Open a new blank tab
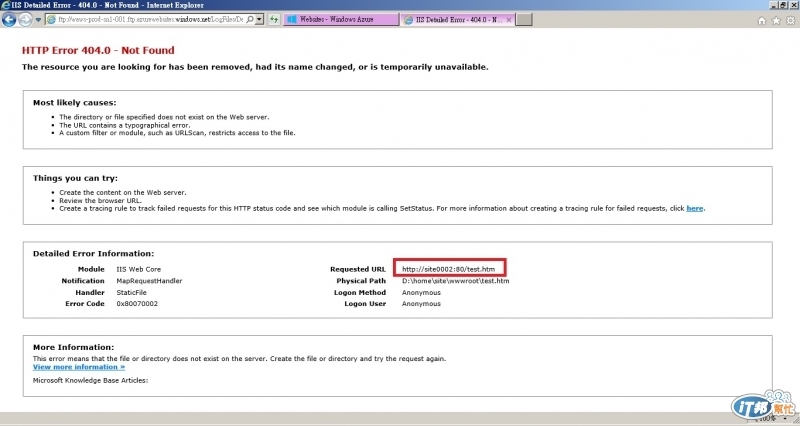The height and width of the screenshot is (426, 800). tap(524, 19)
